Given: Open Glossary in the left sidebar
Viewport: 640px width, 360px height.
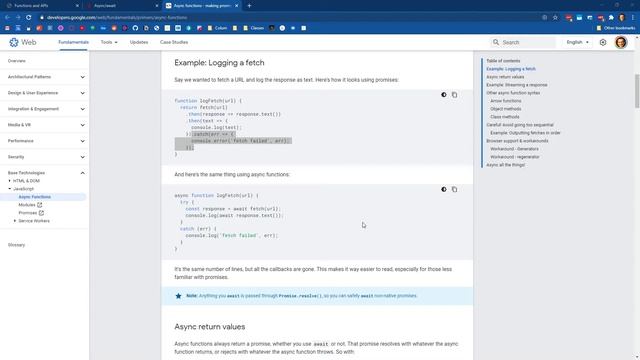Looking at the screenshot, I should coord(16,245).
